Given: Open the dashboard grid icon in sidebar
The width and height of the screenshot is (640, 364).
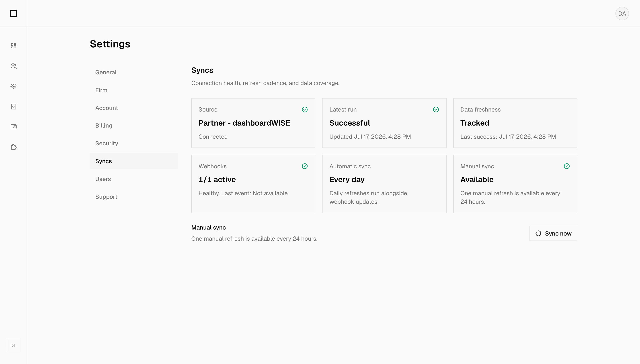Looking at the screenshot, I should [x=14, y=45].
